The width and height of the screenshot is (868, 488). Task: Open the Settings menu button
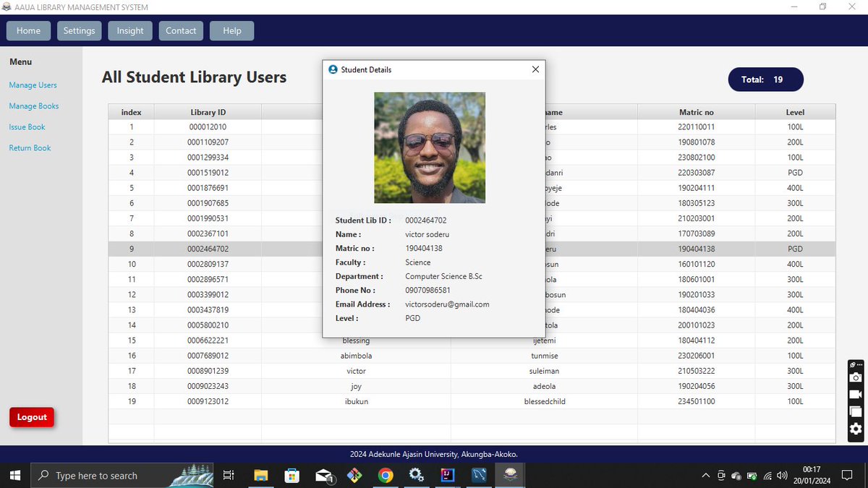click(x=80, y=30)
